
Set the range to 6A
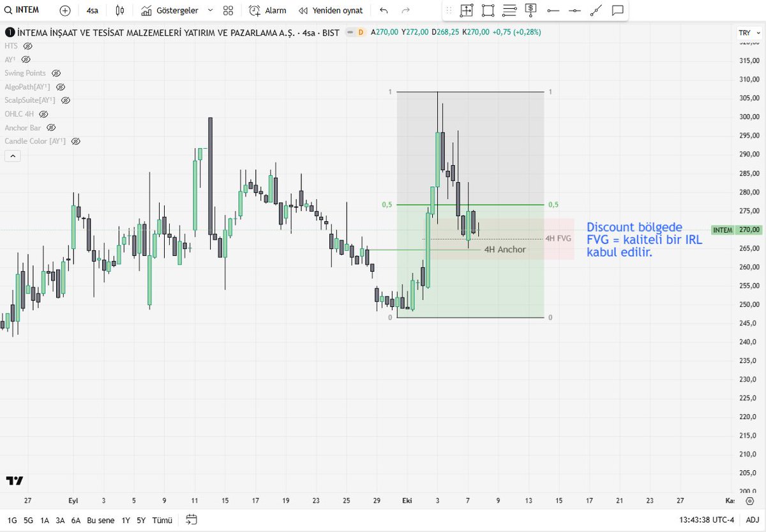point(76,520)
